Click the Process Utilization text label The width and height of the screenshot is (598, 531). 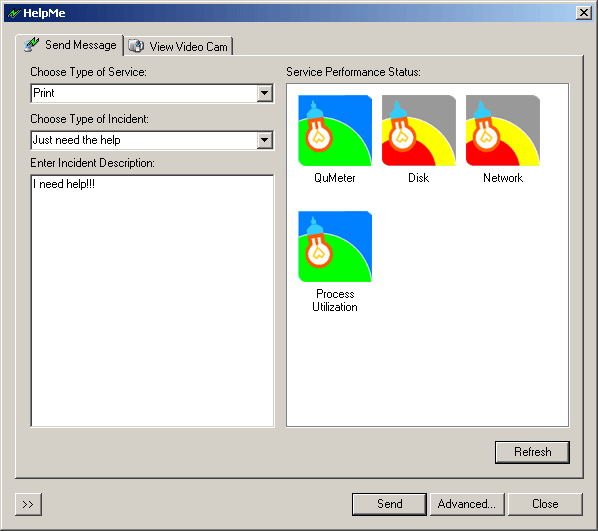click(x=335, y=300)
